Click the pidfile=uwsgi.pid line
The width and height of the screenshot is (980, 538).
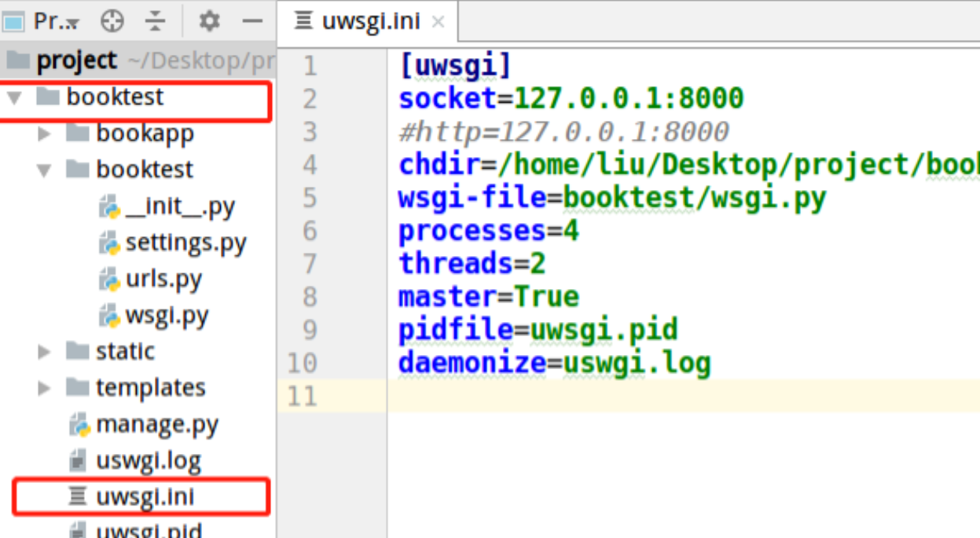[538, 330]
